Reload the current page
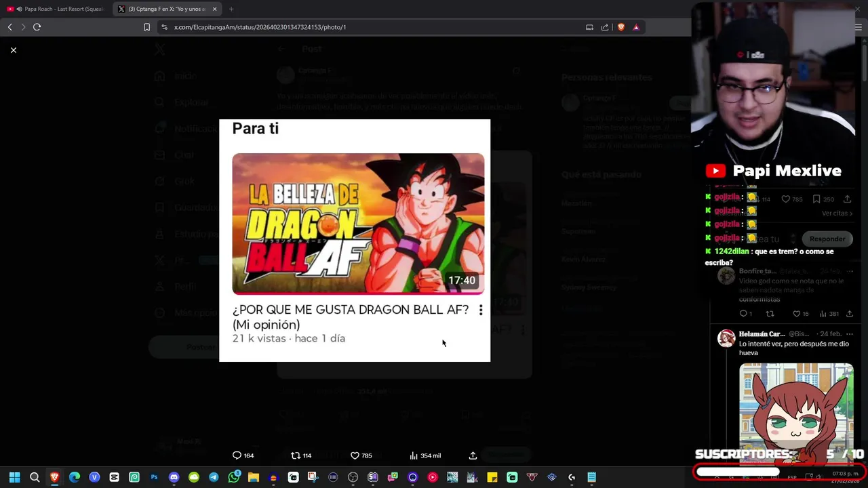The height and width of the screenshot is (488, 868). [37, 27]
